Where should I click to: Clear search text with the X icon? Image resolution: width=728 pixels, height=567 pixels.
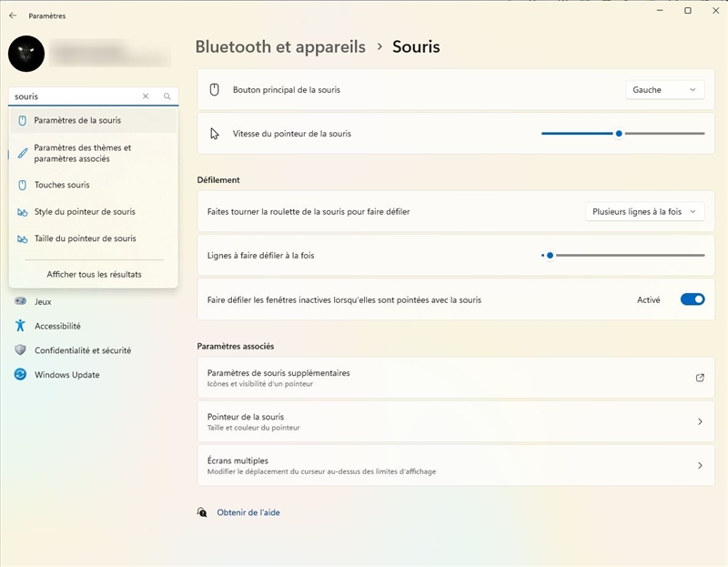(146, 96)
